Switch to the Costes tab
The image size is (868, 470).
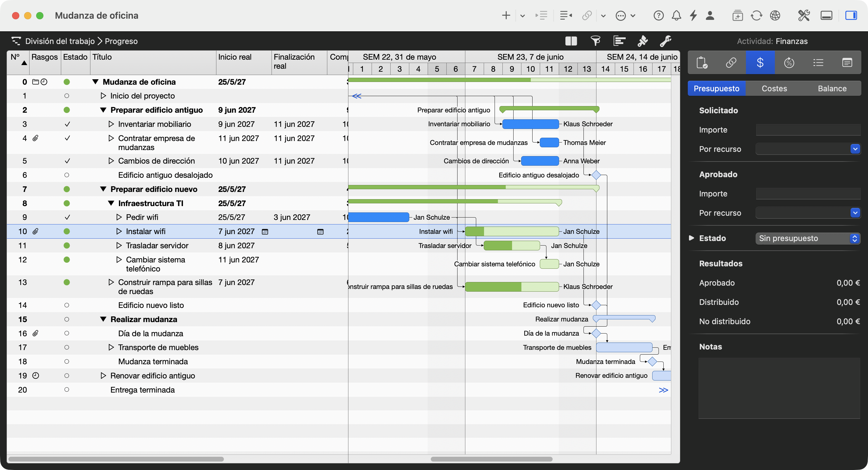pyautogui.click(x=774, y=88)
